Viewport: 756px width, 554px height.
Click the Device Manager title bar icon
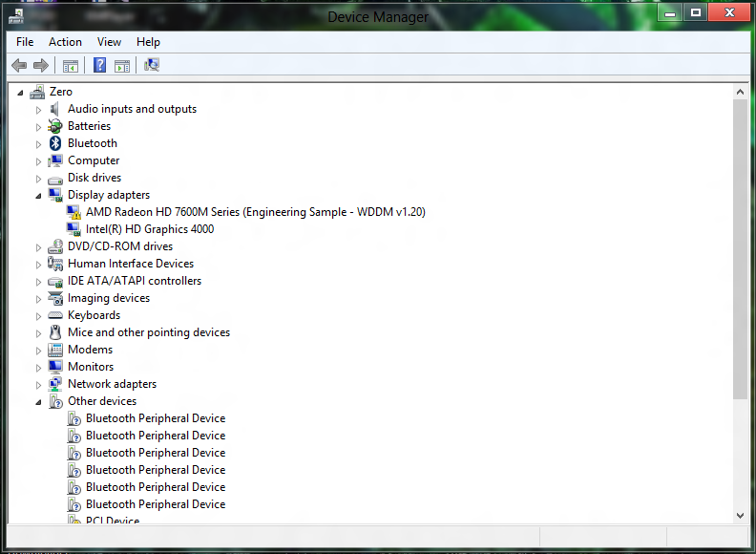pyautogui.click(x=16, y=17)
